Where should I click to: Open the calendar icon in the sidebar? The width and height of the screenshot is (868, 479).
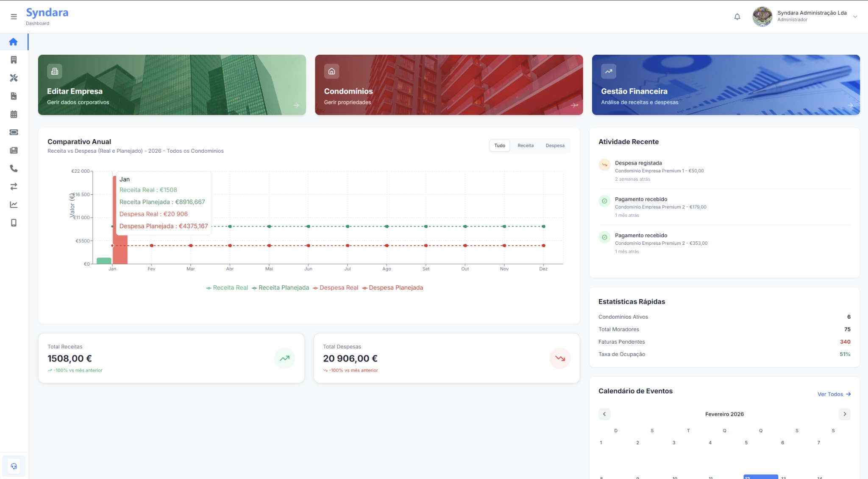click(14, 114)
